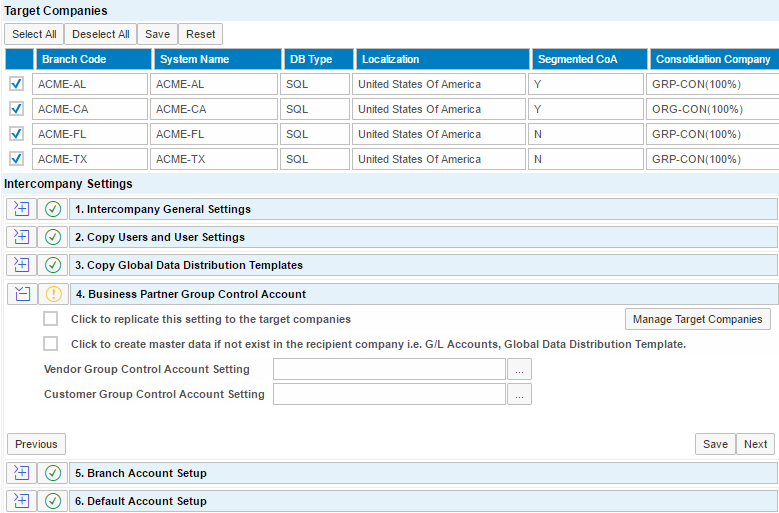The image size is (779, 513).
Task: Click the Manage Target Companies button
Action: tap(698, 319)
